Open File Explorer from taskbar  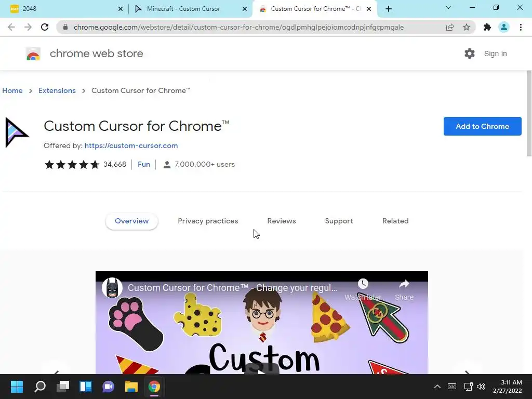131,387
